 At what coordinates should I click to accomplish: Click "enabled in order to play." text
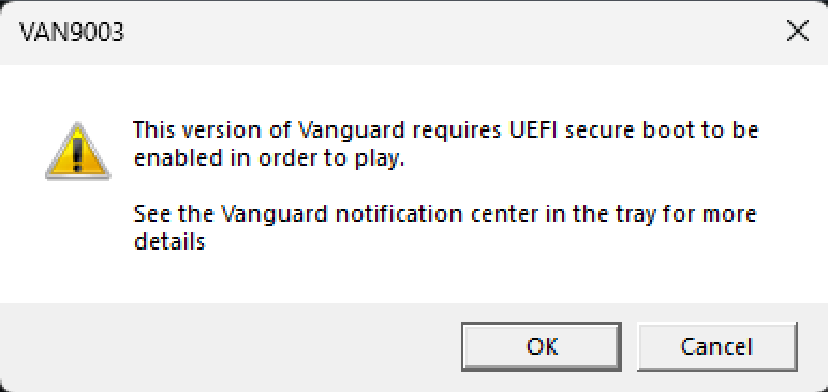[x=269, y=160]
